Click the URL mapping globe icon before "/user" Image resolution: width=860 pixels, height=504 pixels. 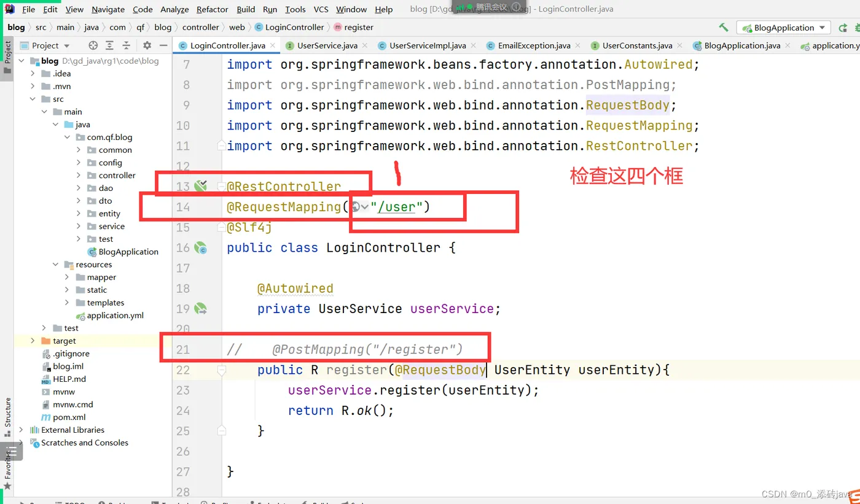coord(356,207)
